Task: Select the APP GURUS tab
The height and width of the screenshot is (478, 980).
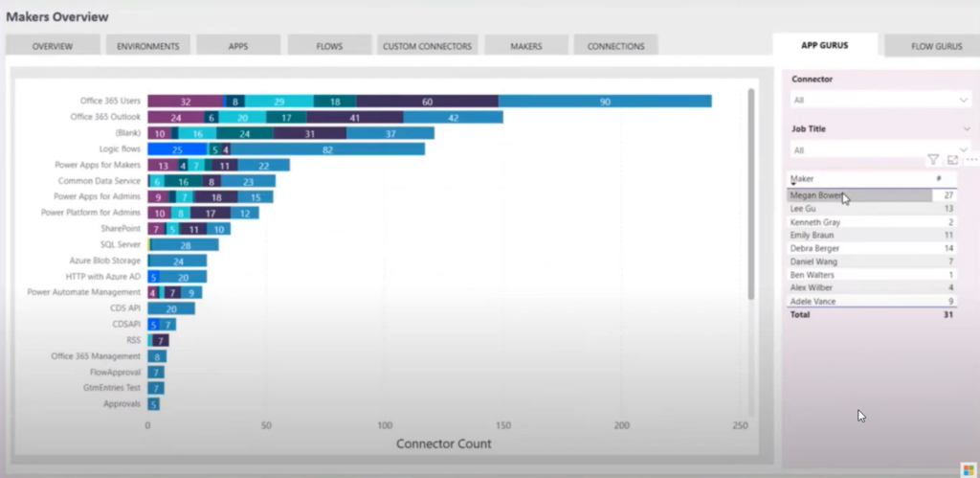Action: [825, 46]
